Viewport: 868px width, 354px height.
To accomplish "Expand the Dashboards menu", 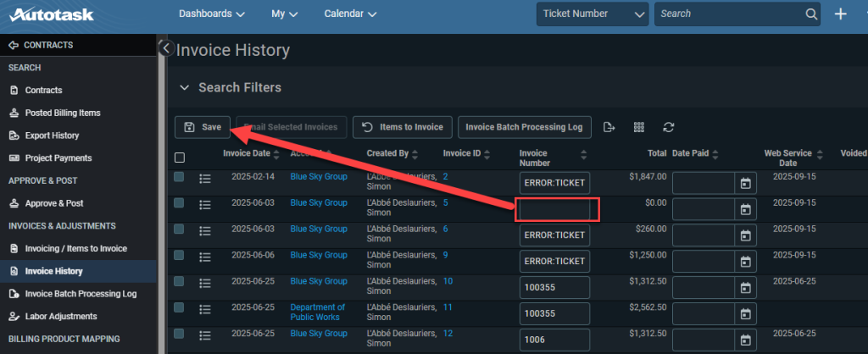I will point(211,14).
